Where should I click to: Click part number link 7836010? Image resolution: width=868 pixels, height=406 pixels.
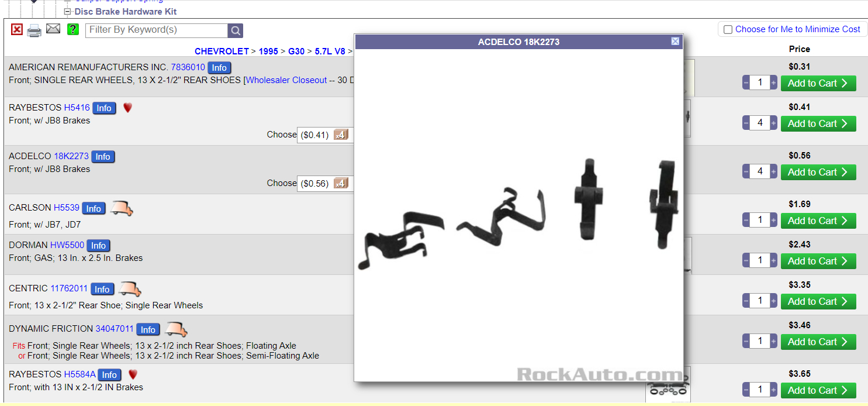[x=188, y=67]
